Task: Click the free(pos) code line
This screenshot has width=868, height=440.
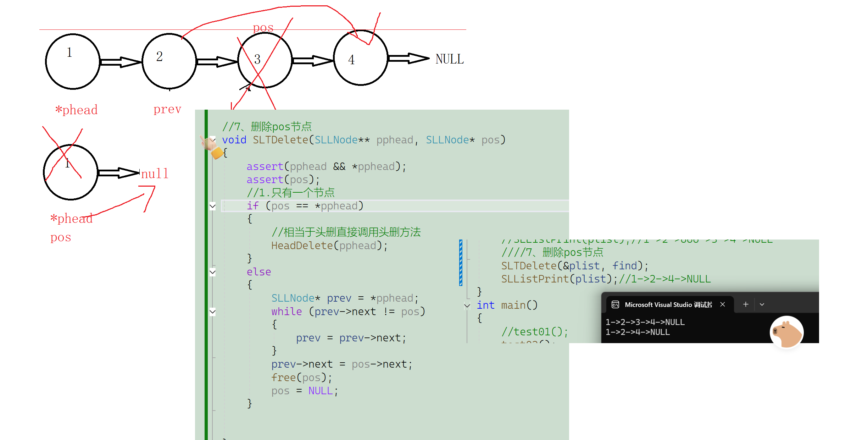Action: [301, 378]
